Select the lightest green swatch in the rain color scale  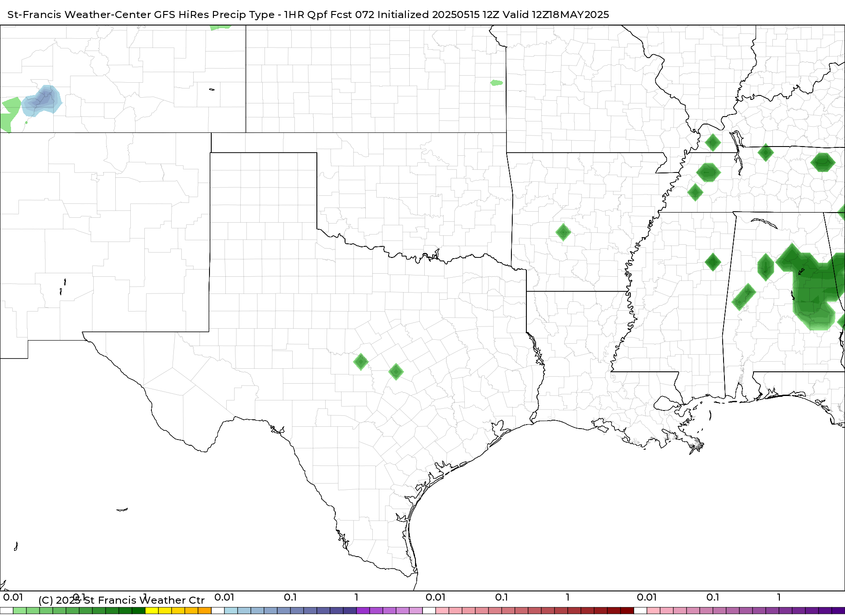pos(20,611)
